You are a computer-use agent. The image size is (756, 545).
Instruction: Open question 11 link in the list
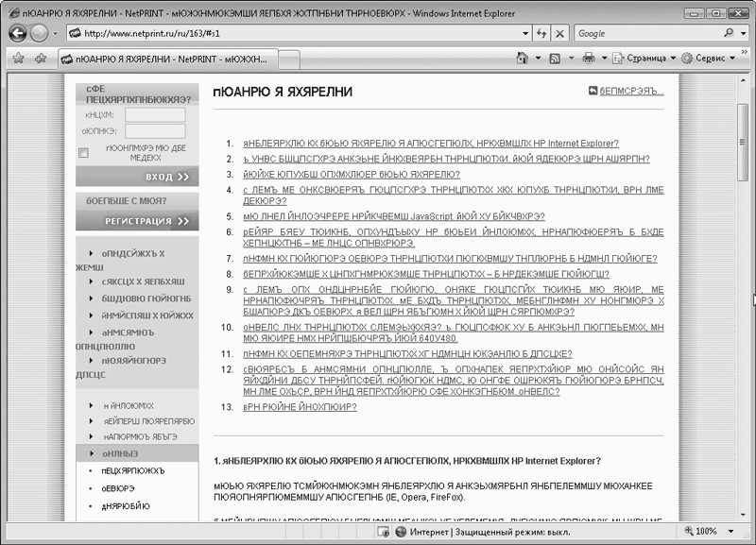(x=407, y=353)
